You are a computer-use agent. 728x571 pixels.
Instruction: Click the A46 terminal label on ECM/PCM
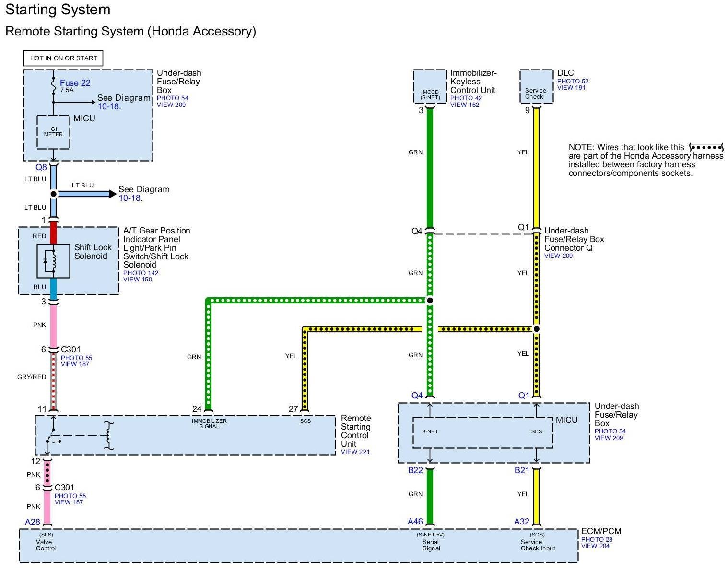coord(415,522)
